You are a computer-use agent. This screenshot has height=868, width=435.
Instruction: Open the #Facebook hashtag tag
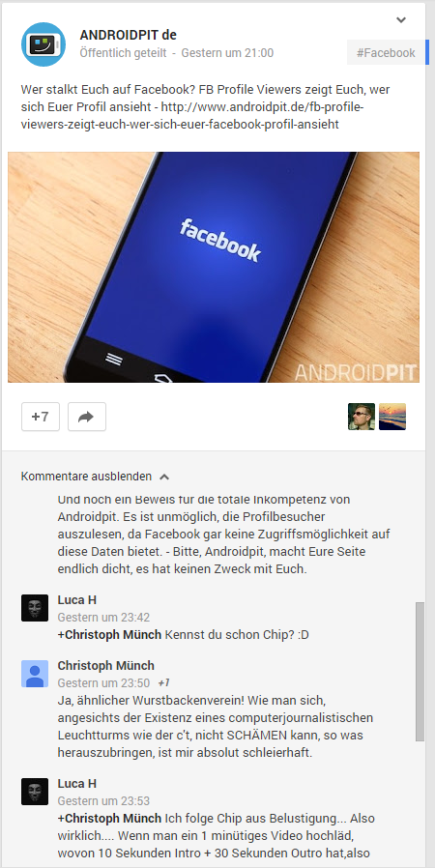(x=386, y=52)
